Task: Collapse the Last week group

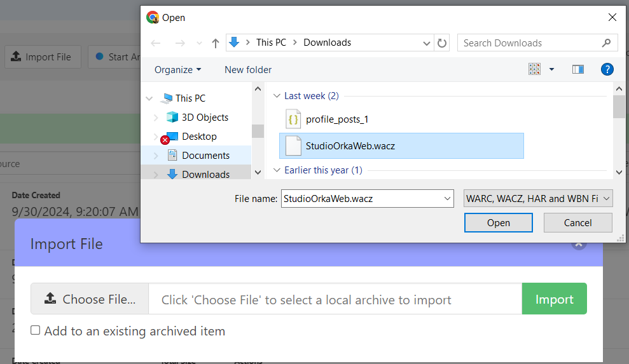Action: (x=277, y=96)
